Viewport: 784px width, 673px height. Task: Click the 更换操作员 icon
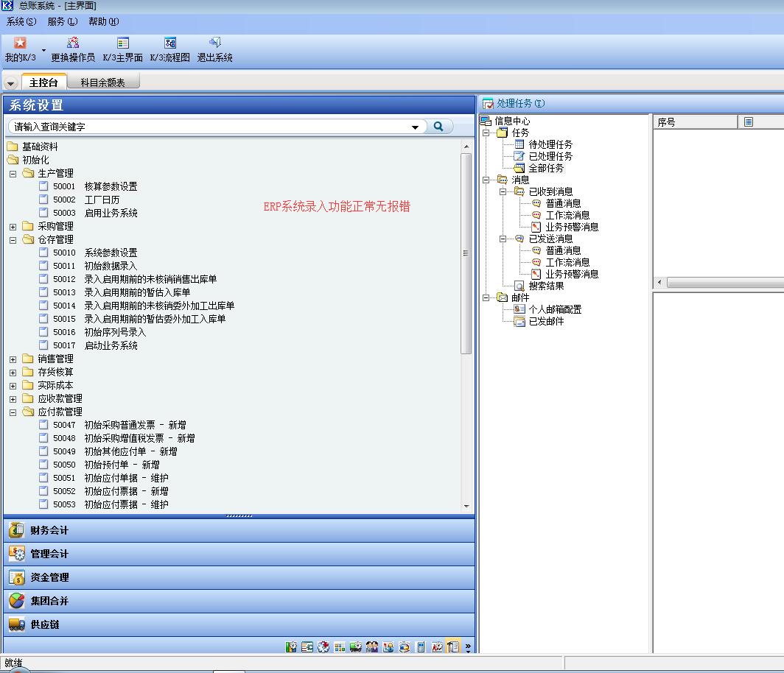73,49
